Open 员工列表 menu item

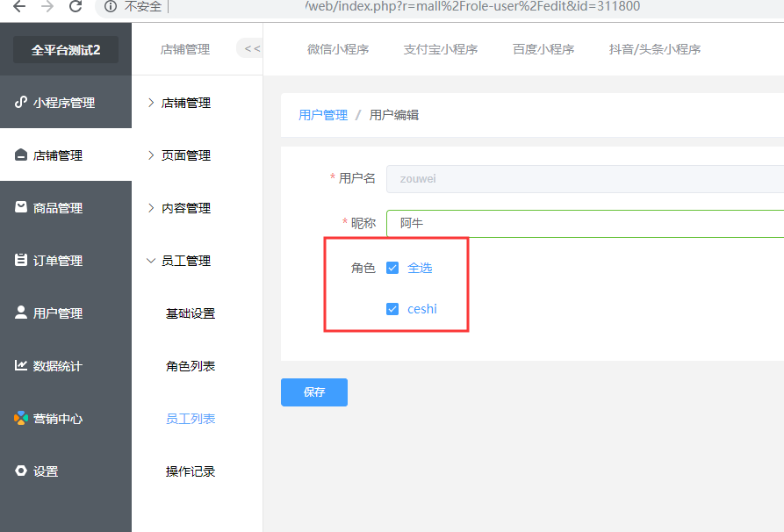pos(191,419)
